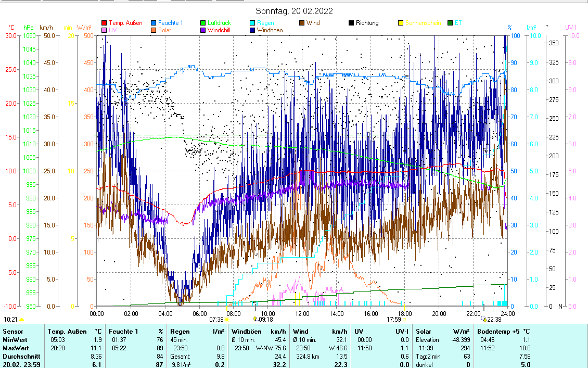Toggle the ET series legend label
Image resolution: width=588 pixels, height=368 pixels.
[x=458, y=23]
